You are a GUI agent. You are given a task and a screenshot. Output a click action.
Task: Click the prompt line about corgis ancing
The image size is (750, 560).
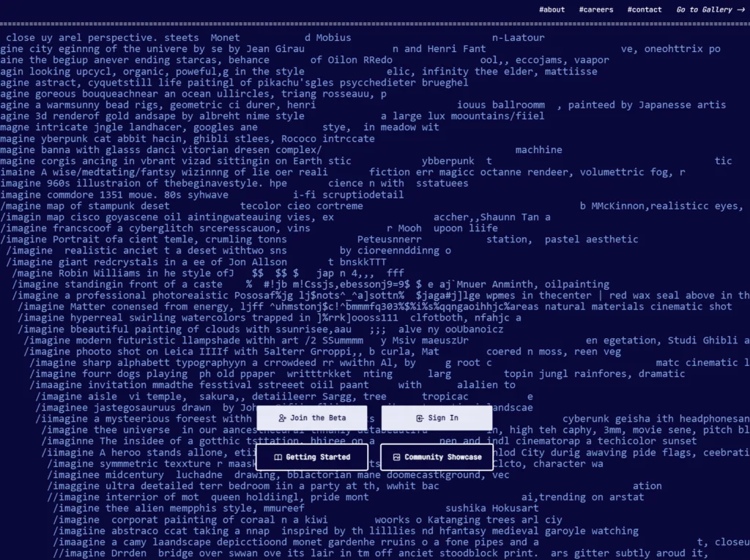366,161
